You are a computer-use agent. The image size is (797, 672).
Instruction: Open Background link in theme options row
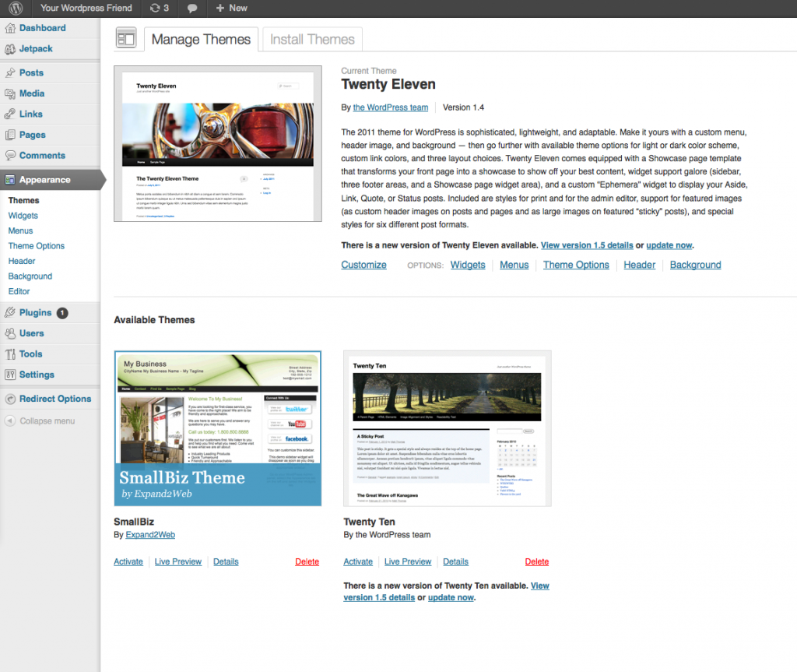pos(695,265)
